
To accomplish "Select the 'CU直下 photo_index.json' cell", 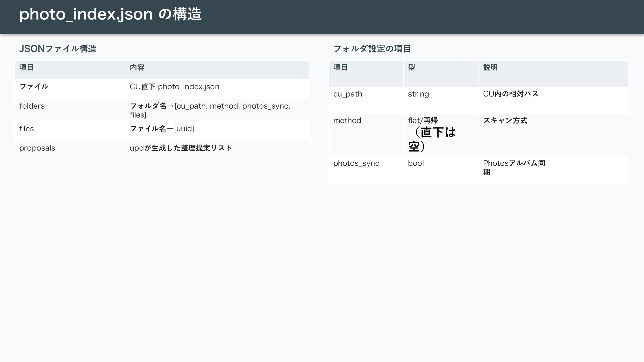I will pyautogui.click(x=174, y=87).
